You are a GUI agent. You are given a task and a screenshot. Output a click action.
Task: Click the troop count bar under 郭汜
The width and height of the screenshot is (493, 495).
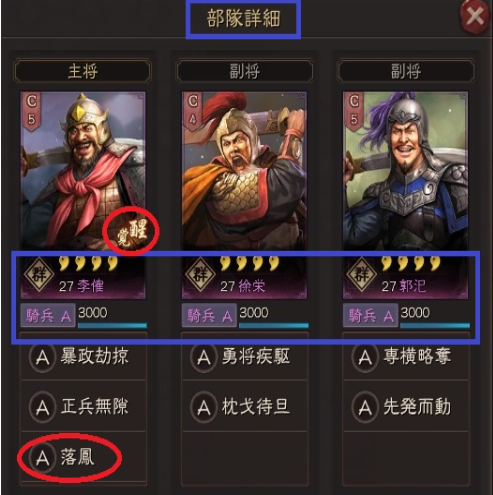pos(435,325)
